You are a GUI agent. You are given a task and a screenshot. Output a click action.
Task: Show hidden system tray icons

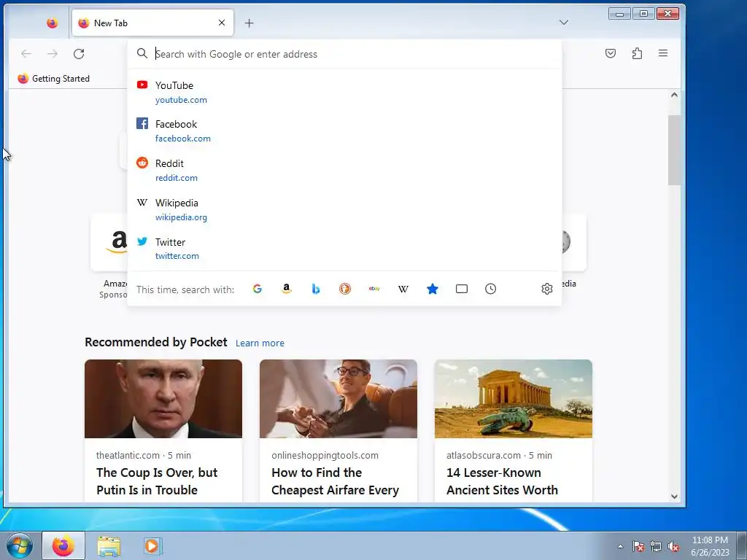click(x=620, y=546)
